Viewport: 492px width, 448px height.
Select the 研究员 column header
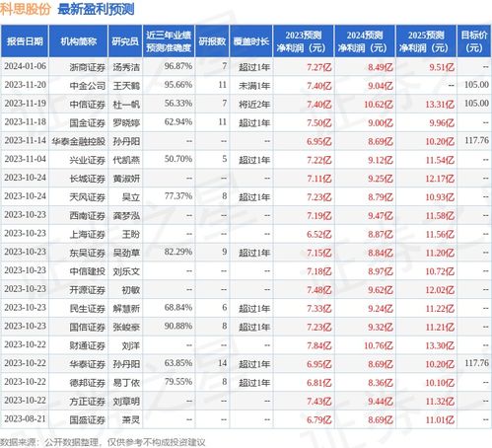[125, 41]
